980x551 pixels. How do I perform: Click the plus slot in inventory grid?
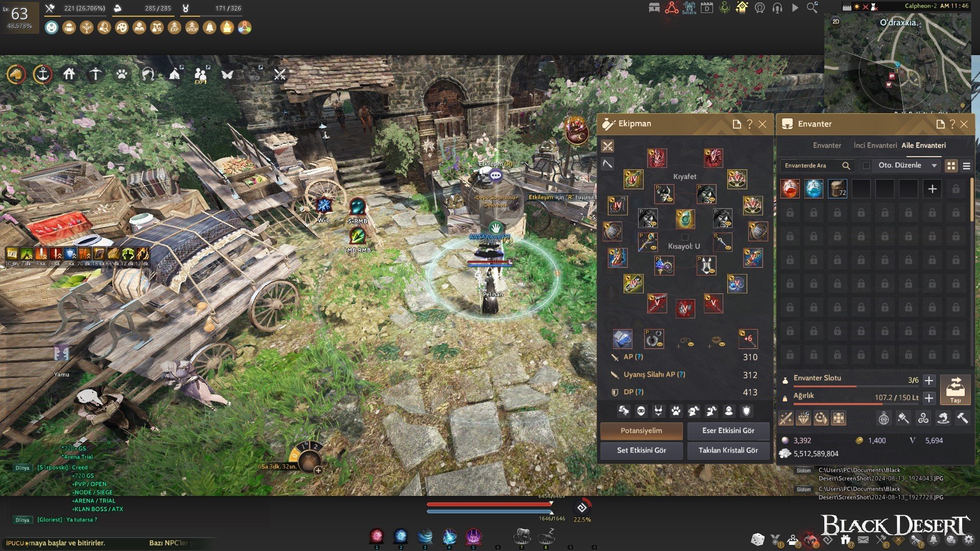click(x=932, y=189)
